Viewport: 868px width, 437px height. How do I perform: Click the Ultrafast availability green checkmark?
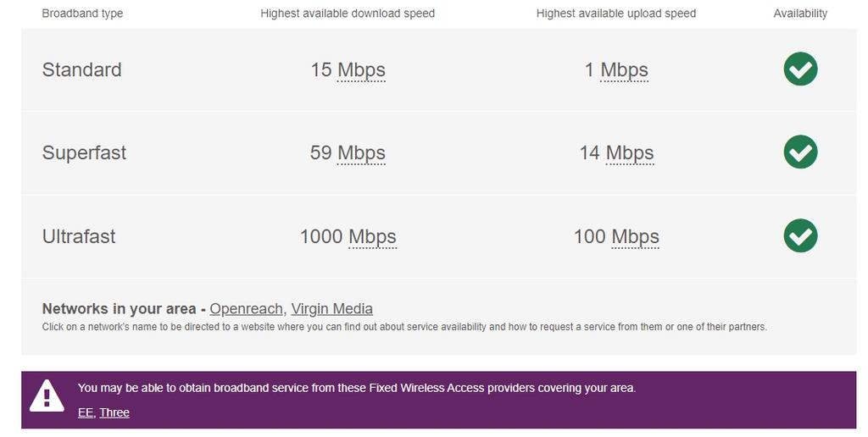pyautogui.click(x=800, y=235)
